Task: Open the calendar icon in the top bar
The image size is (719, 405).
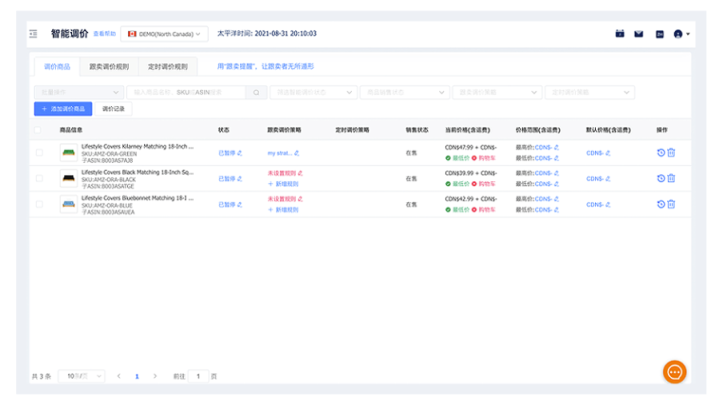Action: point(620,33)
